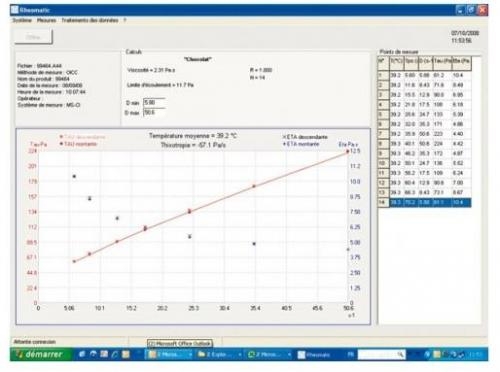Click the Fichier name line in info panel
This screenshot has width=500, height=372.
tap(39, 66)
